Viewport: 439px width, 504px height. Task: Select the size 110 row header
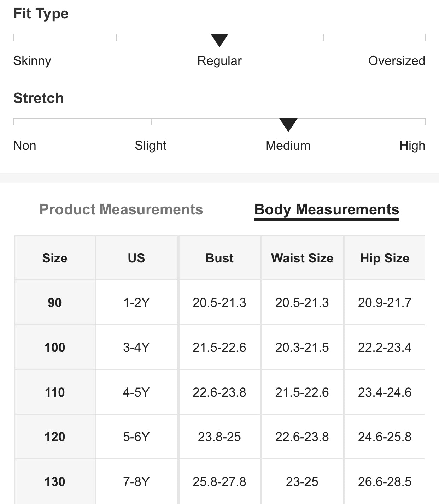coord(55,392)
